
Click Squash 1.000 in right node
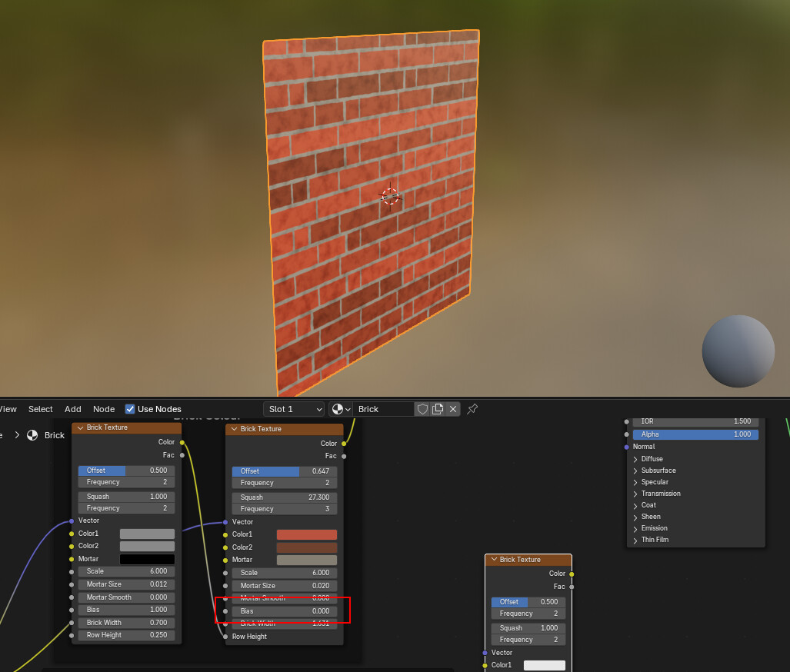click(x=528, y=628)
